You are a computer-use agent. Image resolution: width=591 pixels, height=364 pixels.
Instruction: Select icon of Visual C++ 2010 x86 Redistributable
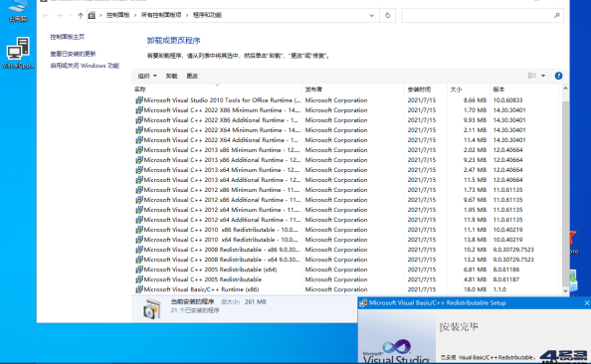click(139, 230)
